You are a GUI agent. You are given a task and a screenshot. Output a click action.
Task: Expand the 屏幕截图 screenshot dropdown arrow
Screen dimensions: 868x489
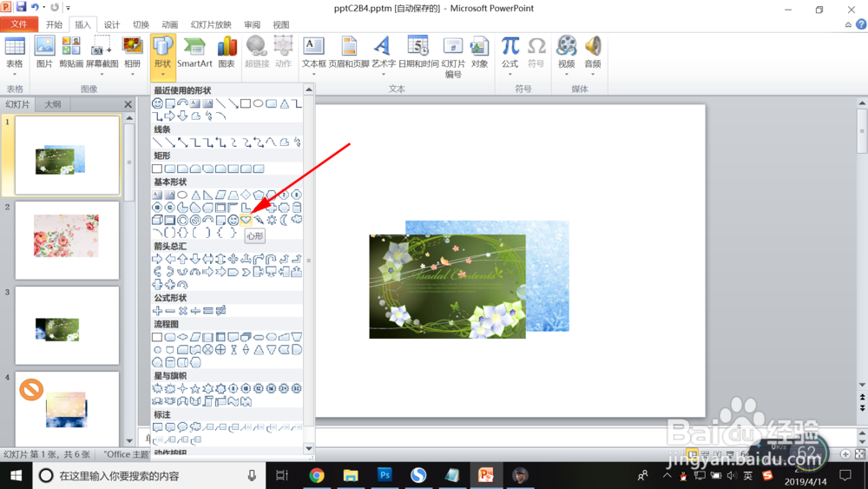102,74
